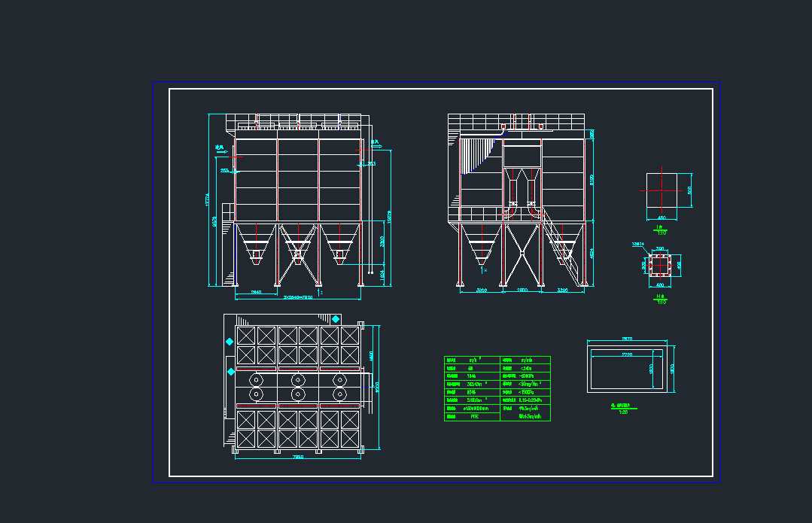Select the X-brace in side elevation
This screenshot has width=812, height=523.
pyautogui.click(x=522, y=254)
